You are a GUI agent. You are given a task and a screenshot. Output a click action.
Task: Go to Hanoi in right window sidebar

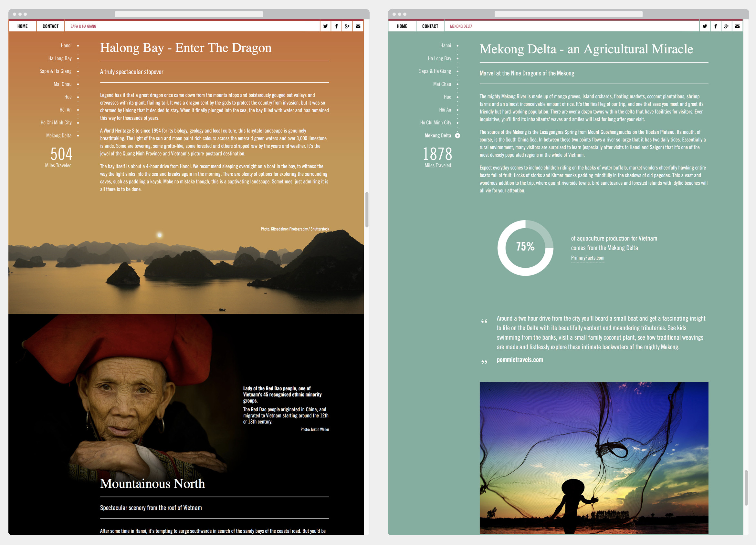(446, 45)
